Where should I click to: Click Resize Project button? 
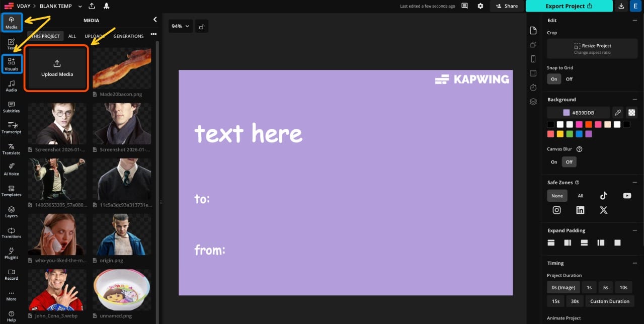click(593, 48)
